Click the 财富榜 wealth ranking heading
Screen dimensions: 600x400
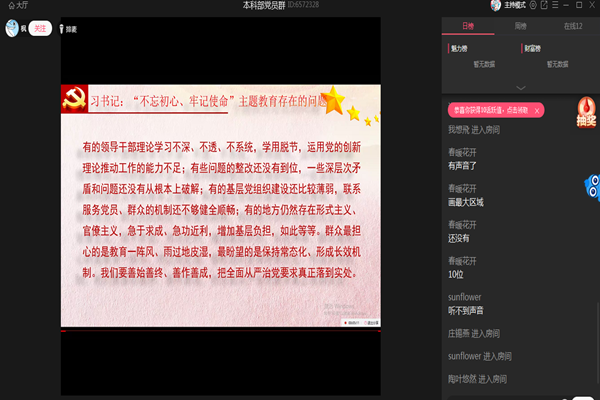click(x=532, y=49)
